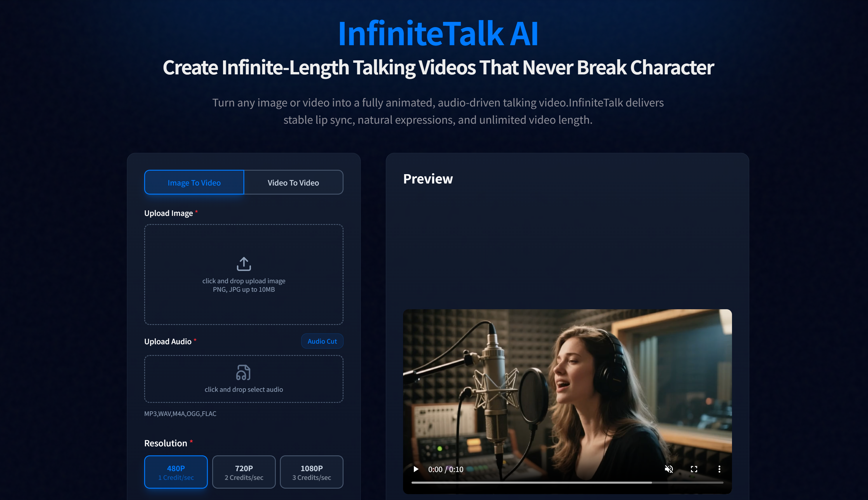
Task: Choose 720P at 2 Credits/sec
Action: pos(244,472)
